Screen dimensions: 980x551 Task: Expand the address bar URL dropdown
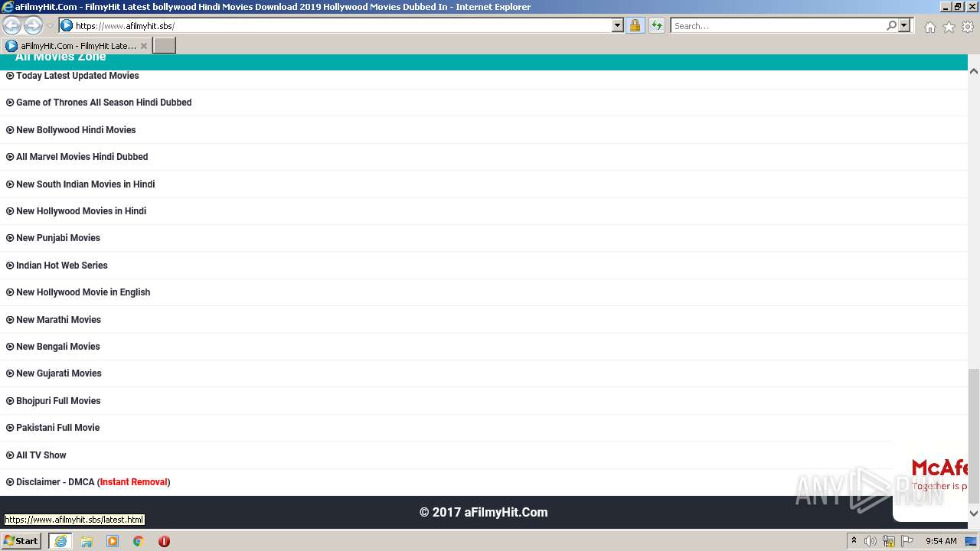pos(618,25)
